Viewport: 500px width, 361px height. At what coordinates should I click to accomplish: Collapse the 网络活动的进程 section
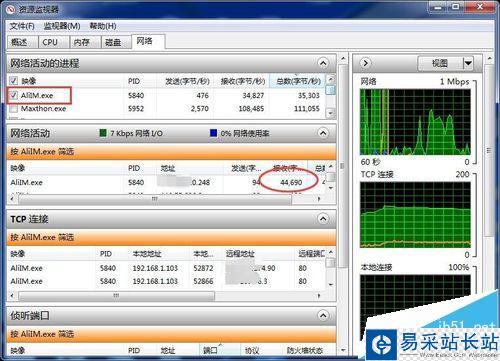pyautogui.click(x=323, y=63)
